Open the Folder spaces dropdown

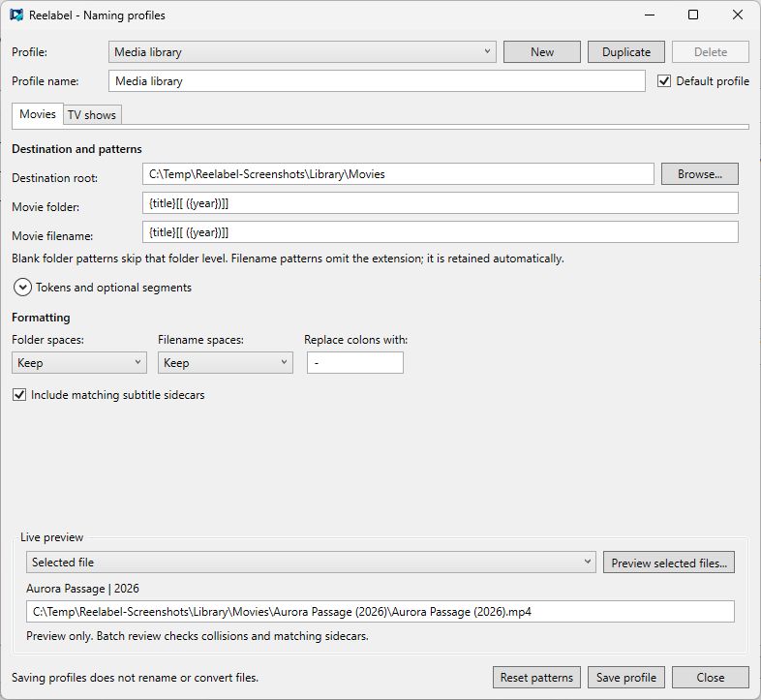[x=79, y=363]
